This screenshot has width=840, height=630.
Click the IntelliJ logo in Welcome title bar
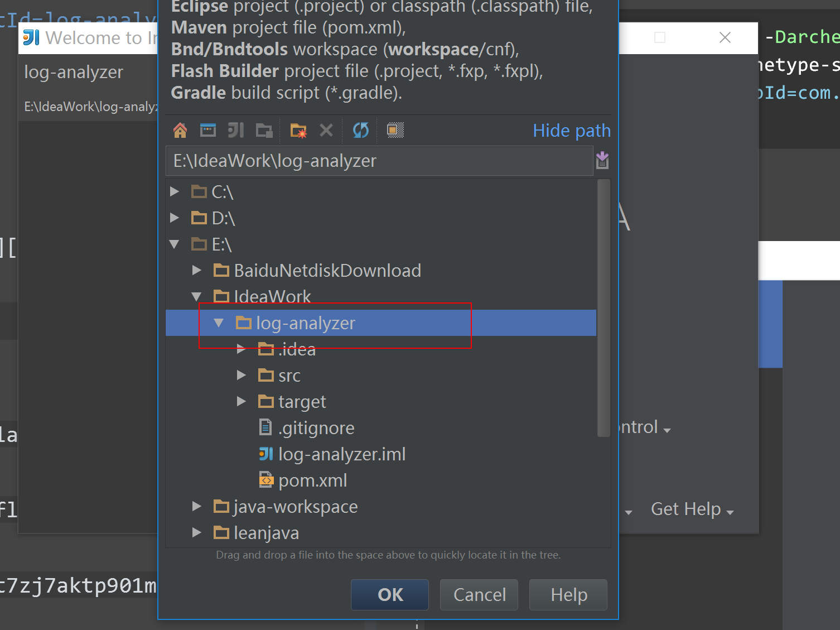31,37
